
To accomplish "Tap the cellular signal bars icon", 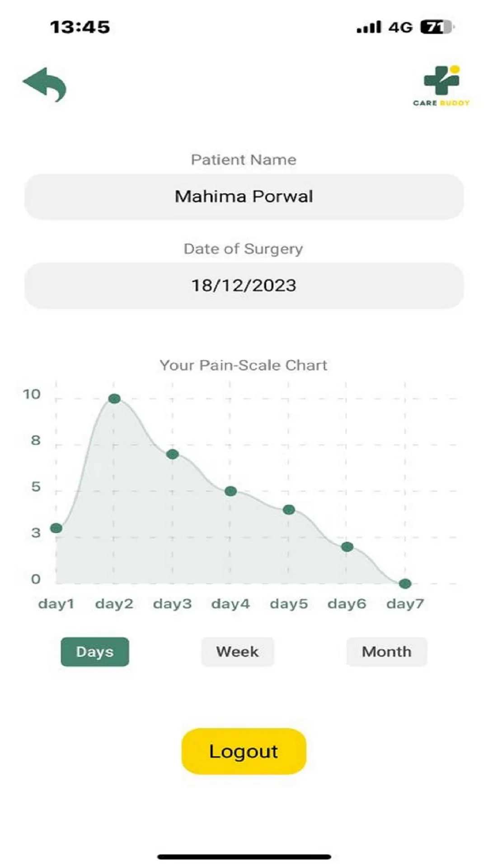I will click(369, 28).
